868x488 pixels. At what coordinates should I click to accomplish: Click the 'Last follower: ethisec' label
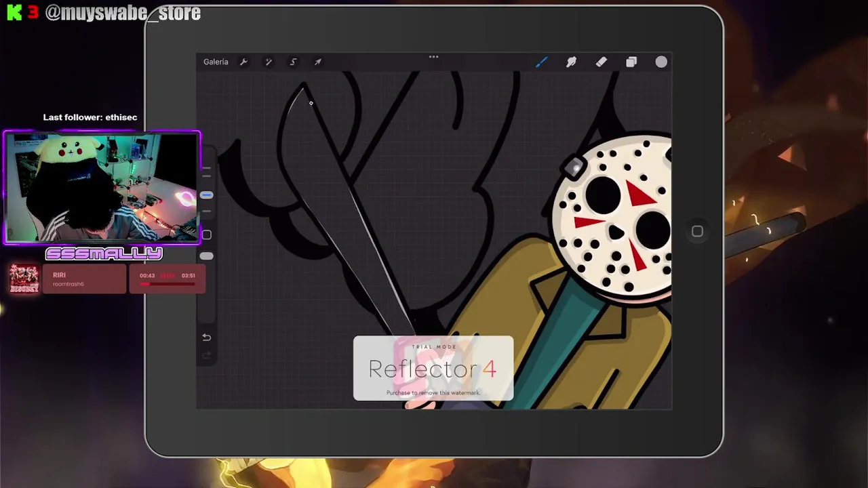point(90,117)
